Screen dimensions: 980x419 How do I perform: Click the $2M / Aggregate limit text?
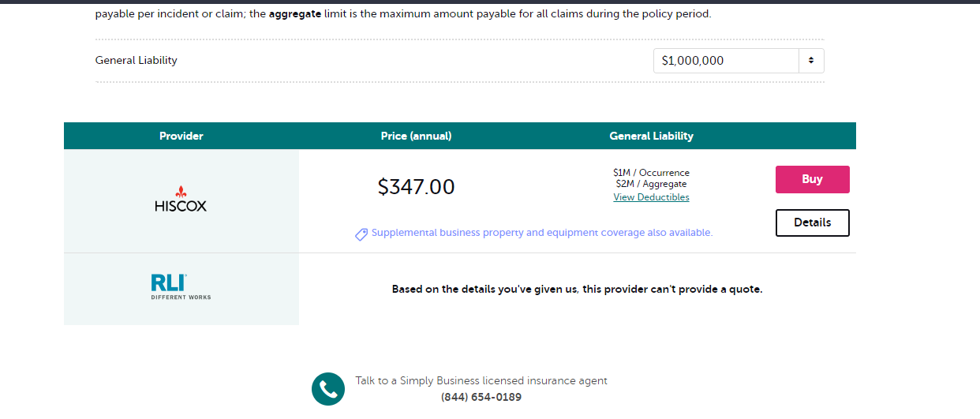click(x=651, y=184)
